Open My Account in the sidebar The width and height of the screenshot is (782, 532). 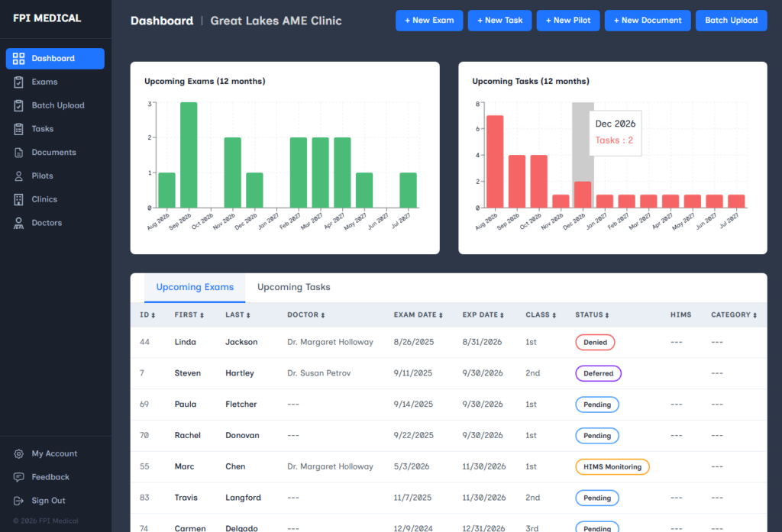[x=55, y=453]
